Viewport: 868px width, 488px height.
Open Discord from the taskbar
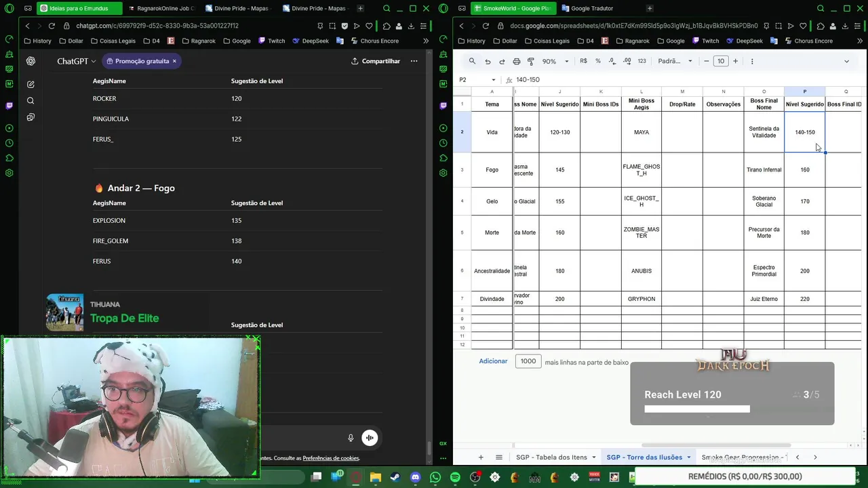[x=415, y=478]
